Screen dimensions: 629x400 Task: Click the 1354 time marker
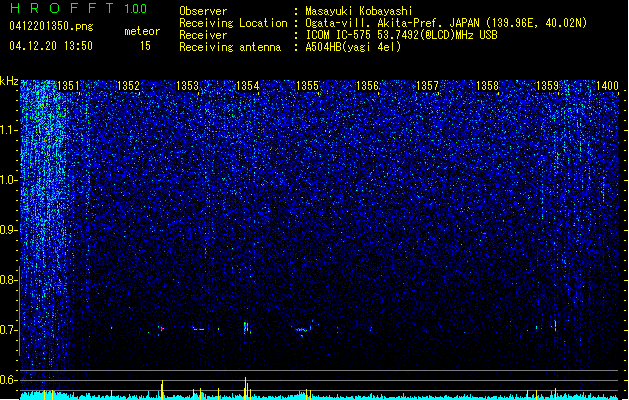pos(248,85)
